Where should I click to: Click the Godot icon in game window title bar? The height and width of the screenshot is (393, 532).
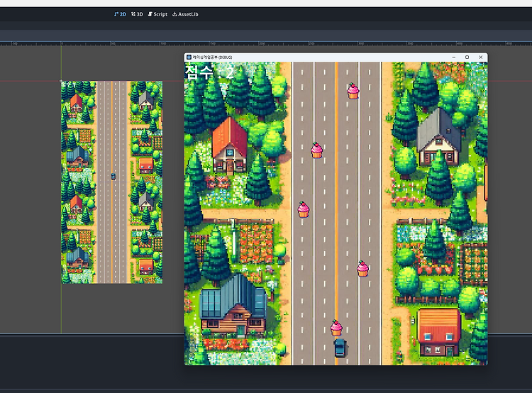pos(189,57)
